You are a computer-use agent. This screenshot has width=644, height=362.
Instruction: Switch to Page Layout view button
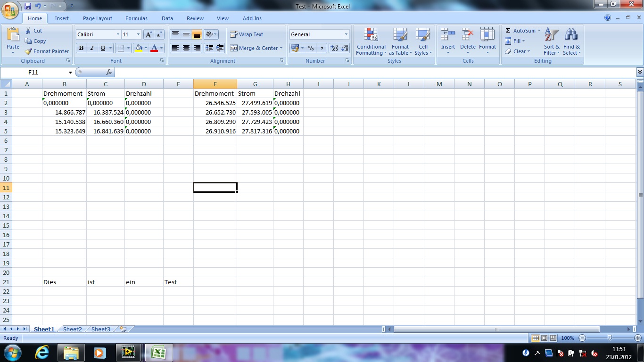544,338
